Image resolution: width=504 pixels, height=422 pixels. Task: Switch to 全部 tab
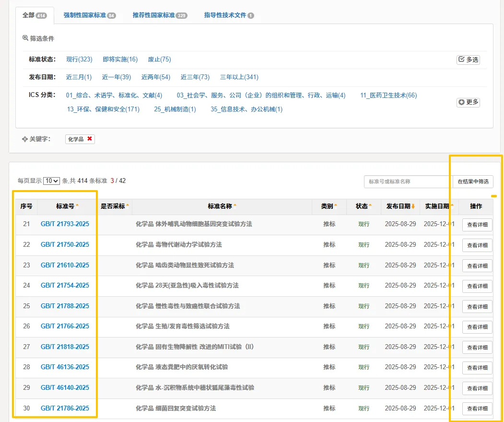pos(35,15)
